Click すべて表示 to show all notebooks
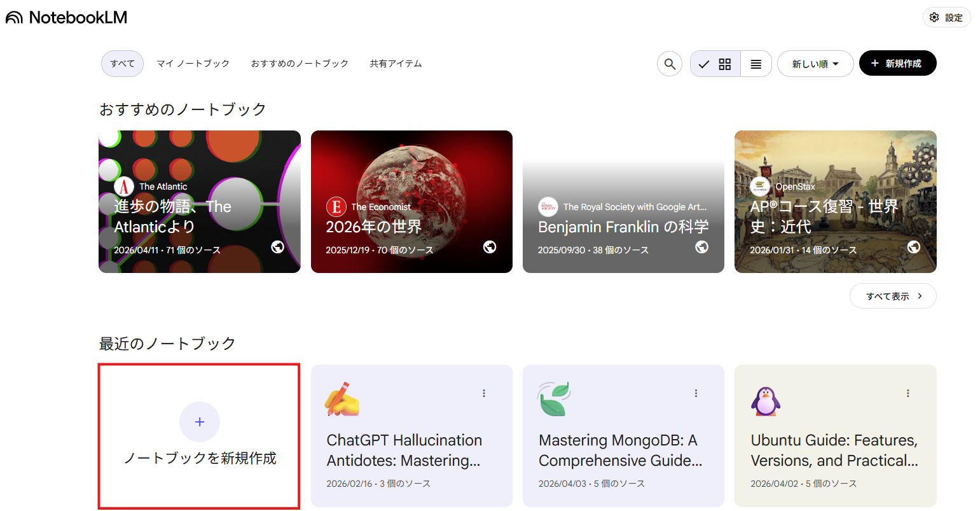 pos(893,296)
